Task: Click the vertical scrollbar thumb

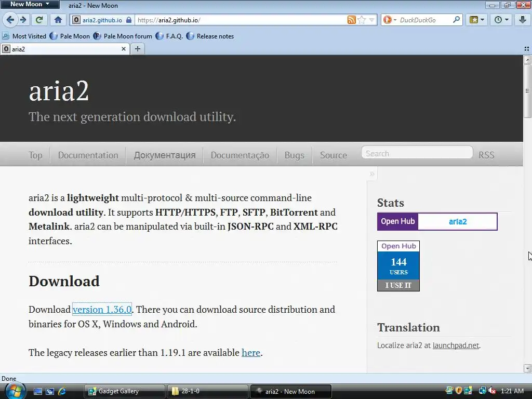Action: tap(527, 91)
